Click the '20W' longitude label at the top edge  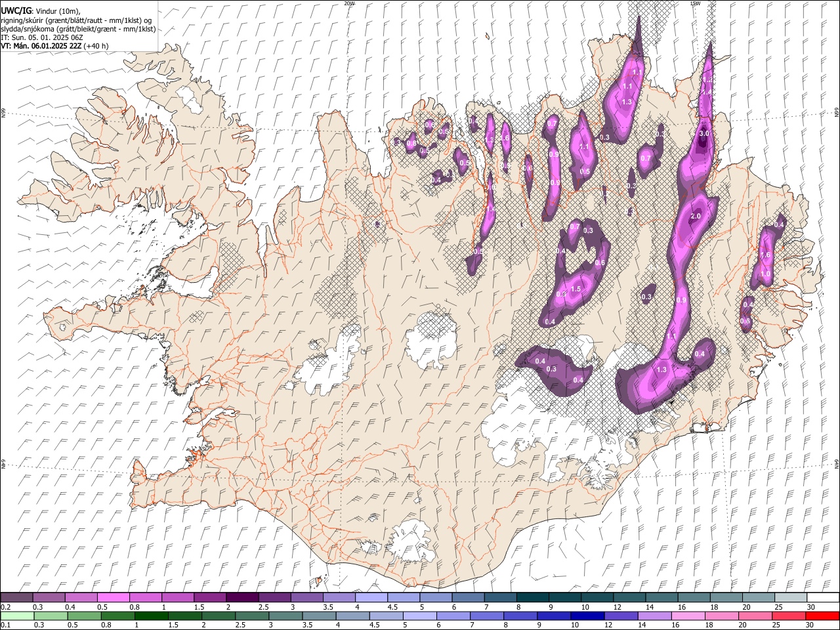tap(349, 3)
